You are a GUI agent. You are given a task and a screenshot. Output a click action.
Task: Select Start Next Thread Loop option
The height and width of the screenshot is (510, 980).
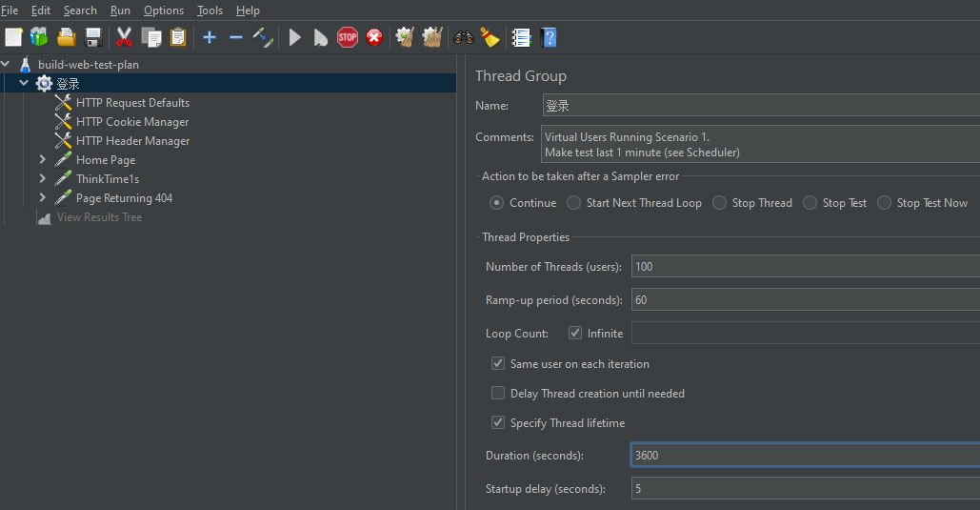tap(573, 203)
